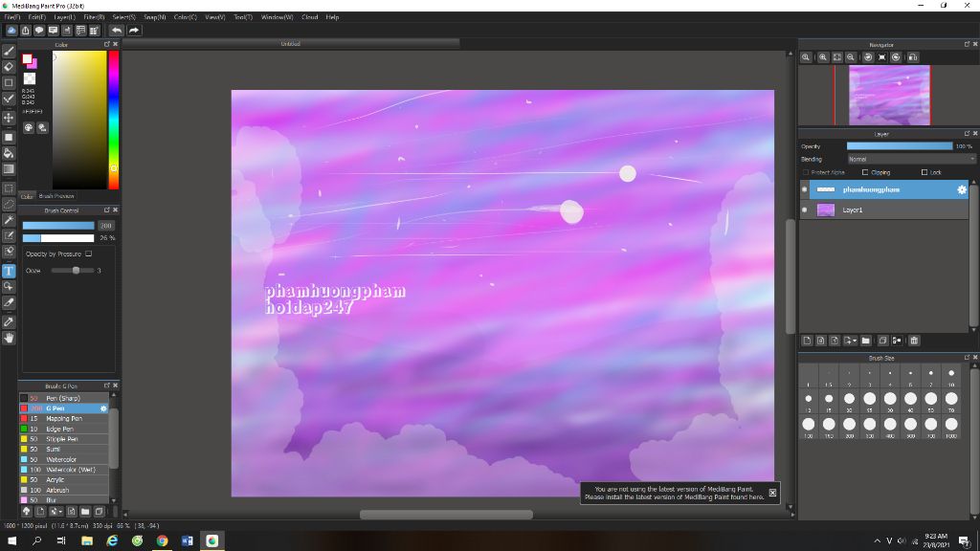Open phamhuongpham layer settings gear
Viewport: 980px width, 551px height.
[962, 189]
